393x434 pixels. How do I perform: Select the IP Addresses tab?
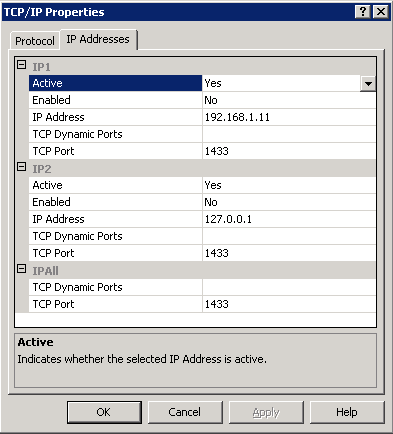pos(98,39)
